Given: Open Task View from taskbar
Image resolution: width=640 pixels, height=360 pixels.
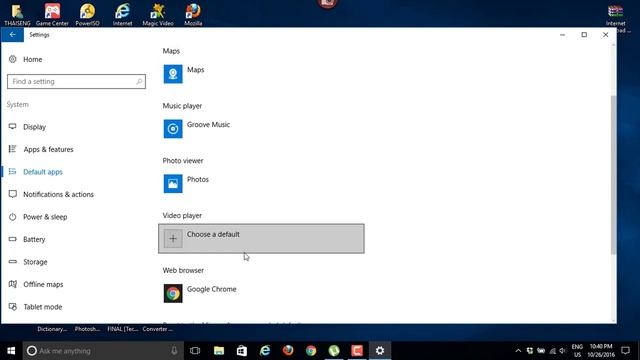Looking at the screenshot, I should pyautogui.click(x=195, y=351).
